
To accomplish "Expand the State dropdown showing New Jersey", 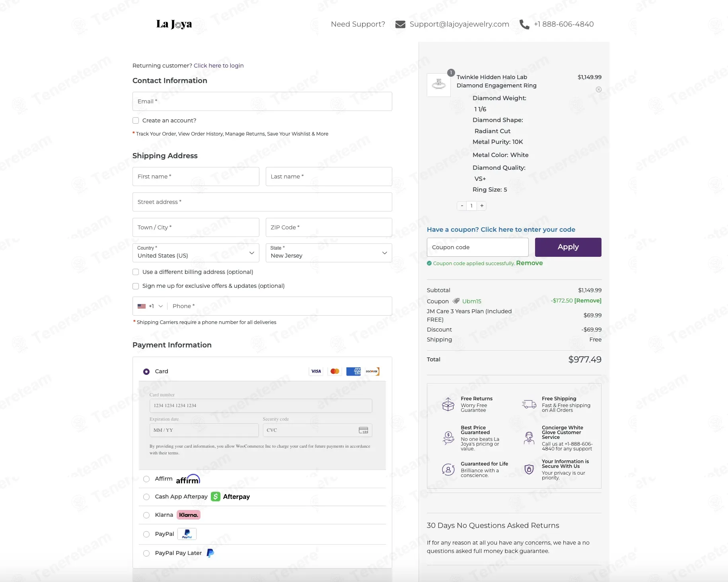I will point(329,253).
